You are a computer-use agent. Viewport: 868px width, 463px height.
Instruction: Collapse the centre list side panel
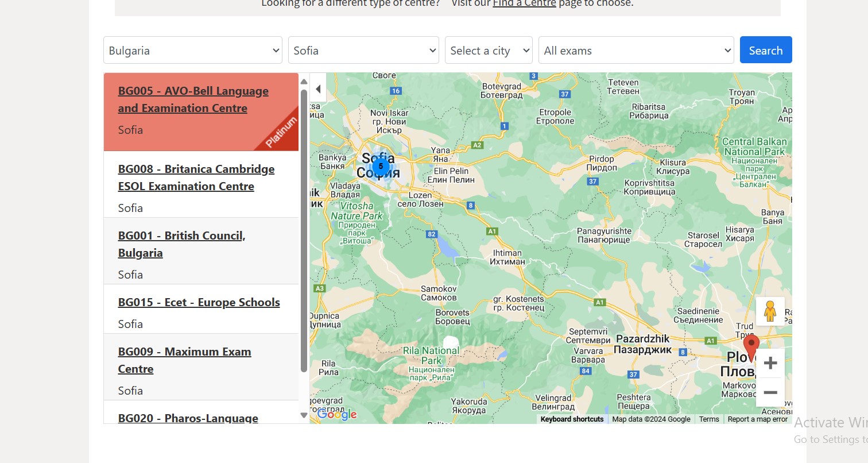click(318, 88)
